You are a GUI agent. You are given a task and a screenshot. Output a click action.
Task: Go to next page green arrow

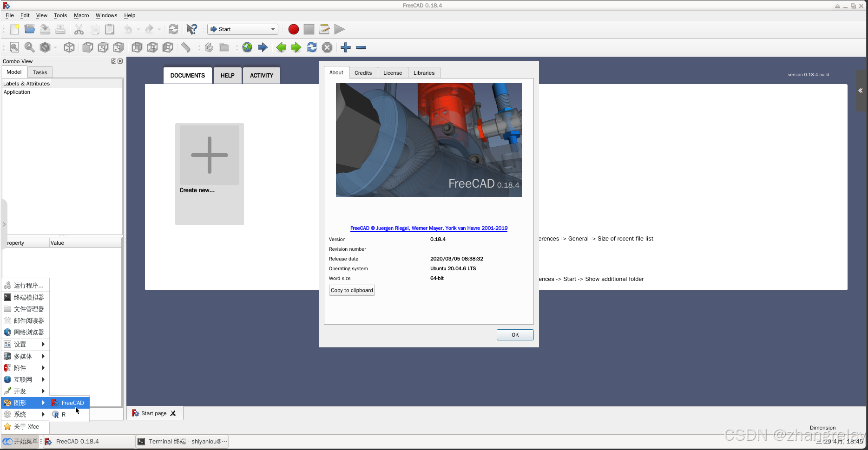coord(296,47)
